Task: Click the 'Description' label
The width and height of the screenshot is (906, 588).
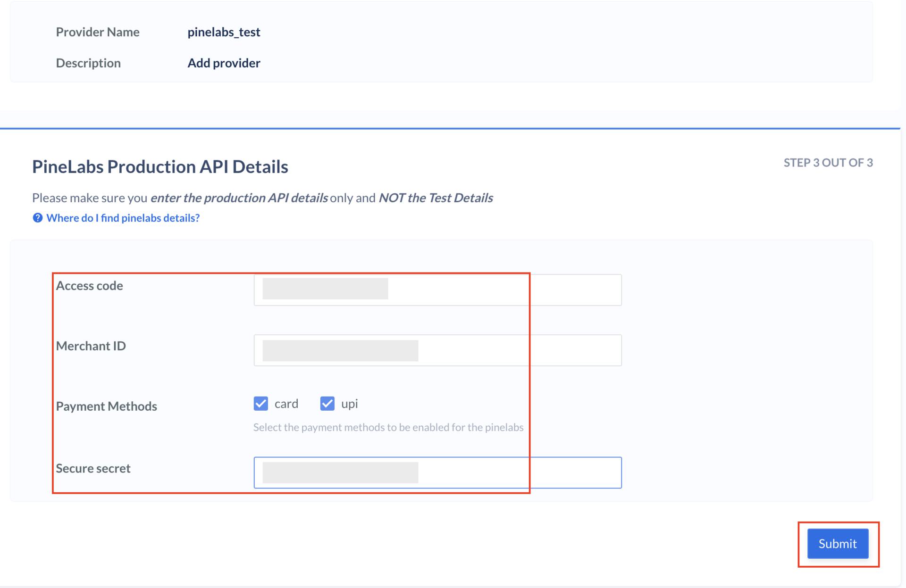Action: point(88,63)
